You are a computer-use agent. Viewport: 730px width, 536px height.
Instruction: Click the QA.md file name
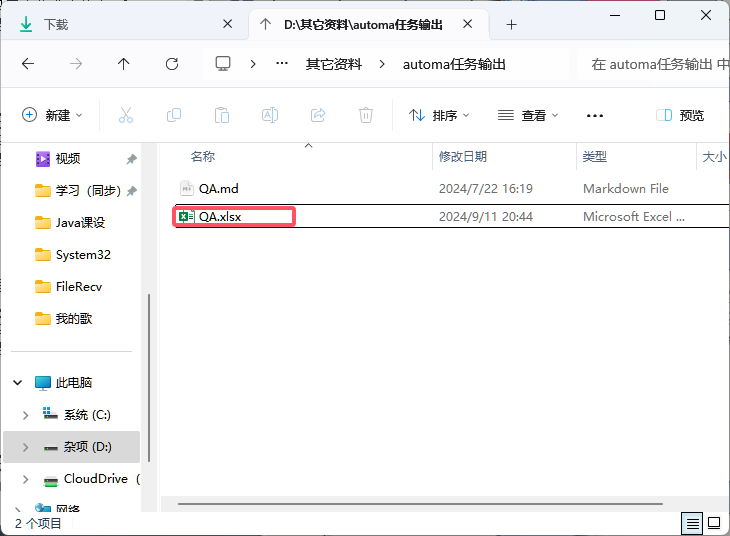(219, 189)
